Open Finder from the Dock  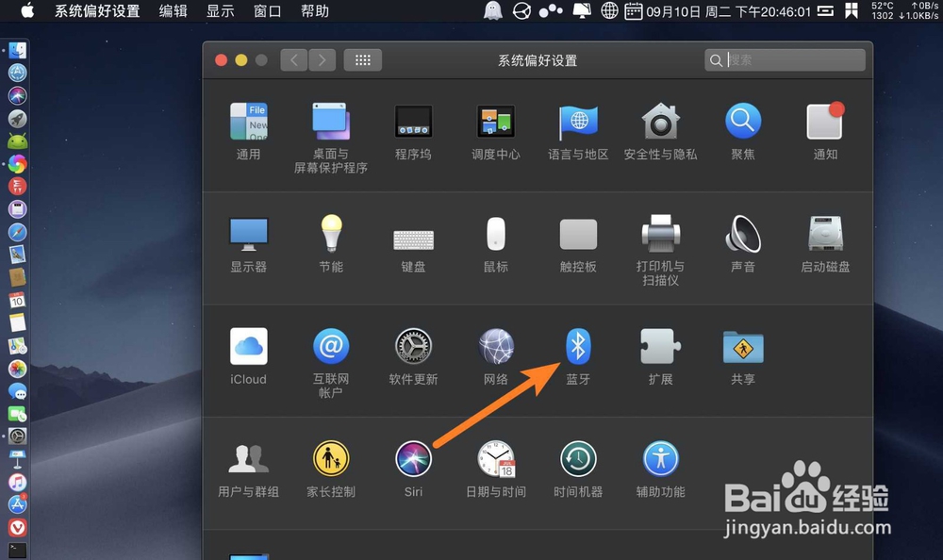[x=17, y=51]
